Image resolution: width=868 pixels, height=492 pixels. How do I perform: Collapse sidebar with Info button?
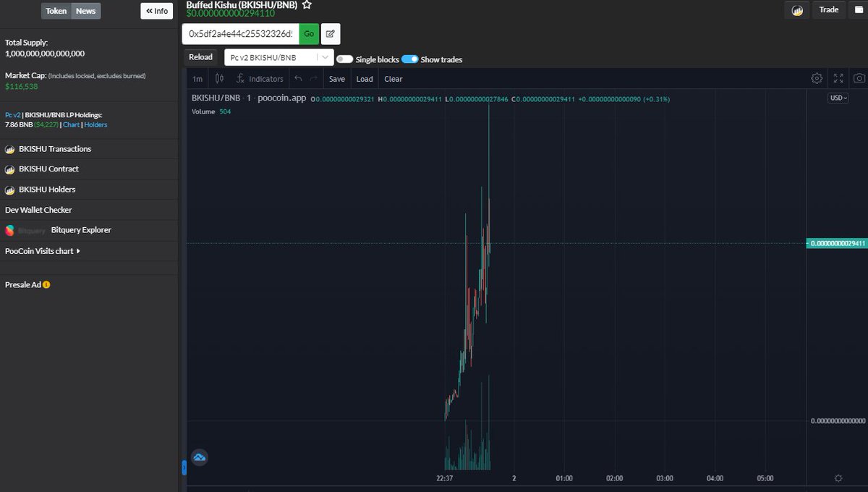pyautogui.click(x=157, y=11)
